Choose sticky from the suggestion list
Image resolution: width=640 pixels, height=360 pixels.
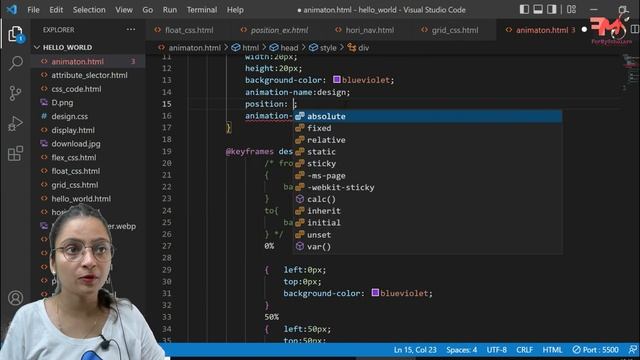tap(427, 163)
